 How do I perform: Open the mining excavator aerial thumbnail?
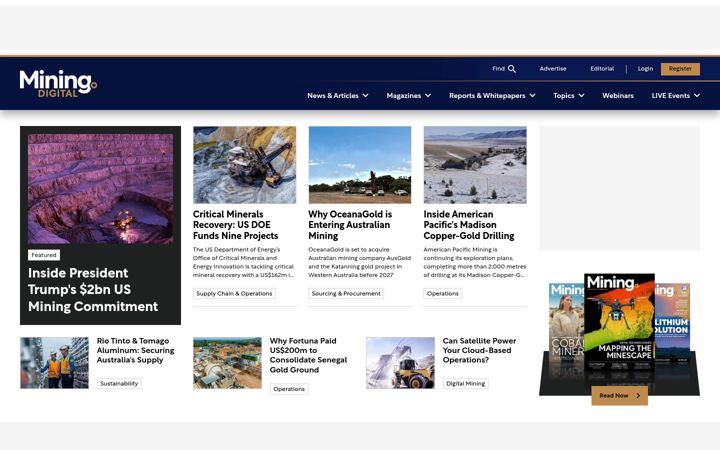244,165
